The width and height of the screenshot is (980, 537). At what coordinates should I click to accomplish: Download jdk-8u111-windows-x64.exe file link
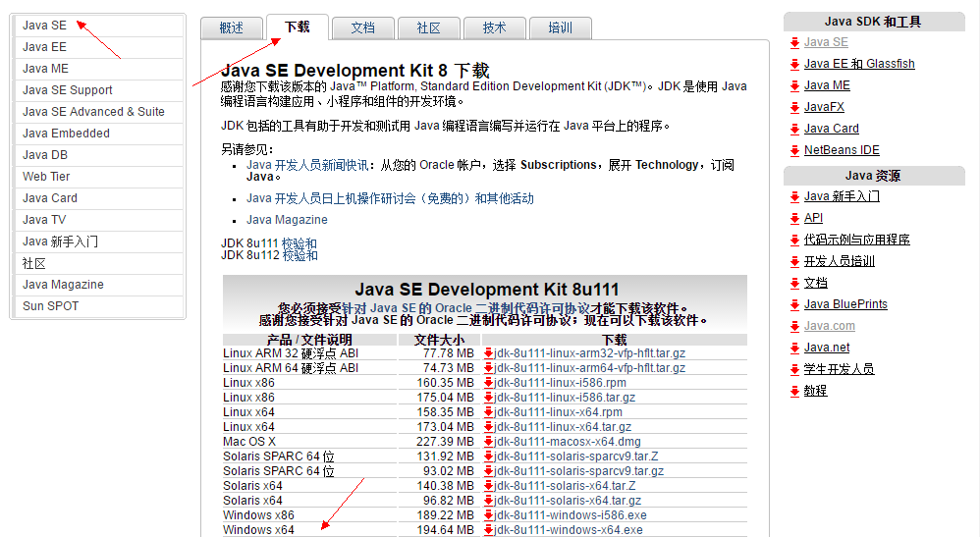tap(569, 530)
